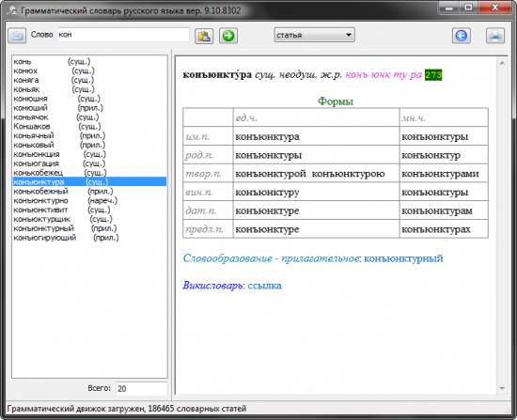Click the blue back arrow button
The height and width of the screenshot is (420, 517).
pyautogui.click(x=461, y=36)
